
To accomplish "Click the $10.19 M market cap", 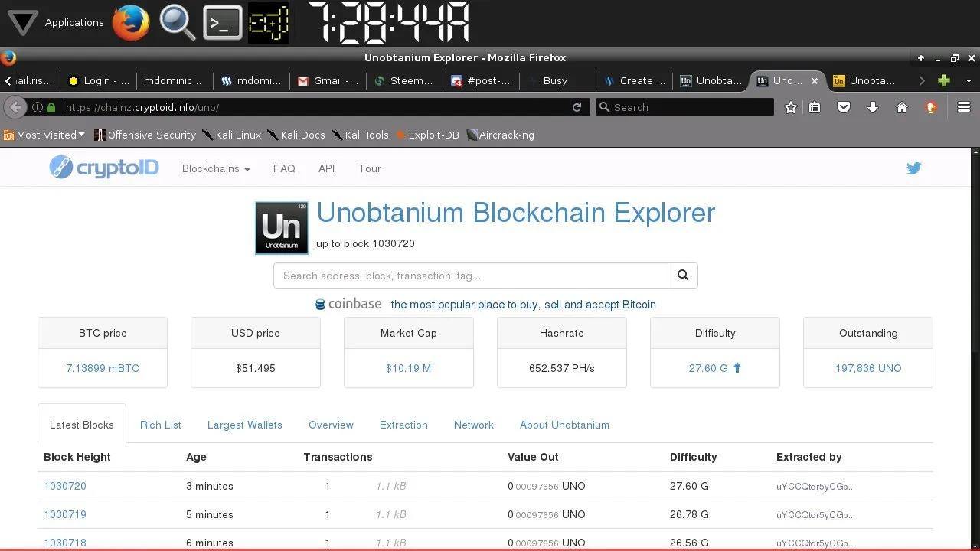I will 409,368.
